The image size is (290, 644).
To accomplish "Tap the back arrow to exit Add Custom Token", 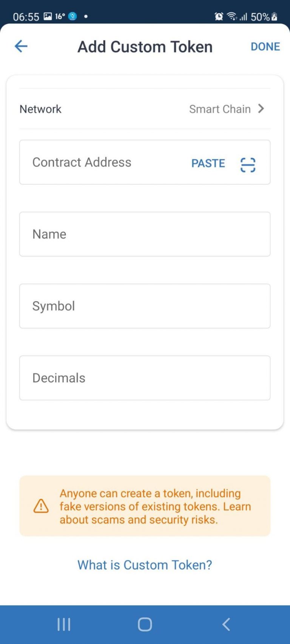I will click(21, 46).
